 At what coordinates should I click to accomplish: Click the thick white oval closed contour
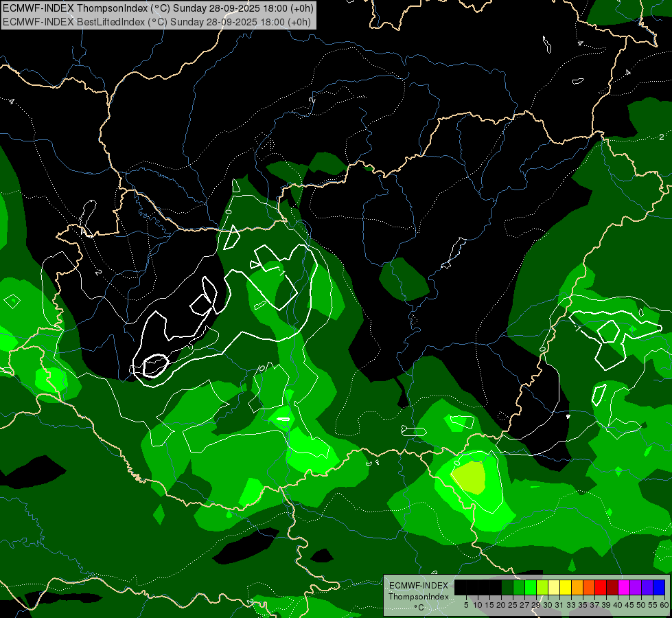pos(154,366)
